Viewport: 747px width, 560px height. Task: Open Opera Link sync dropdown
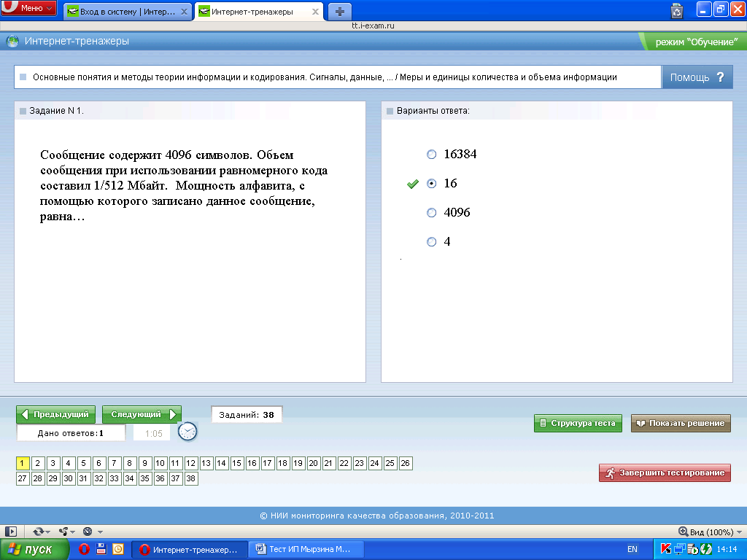pos(42,532)
